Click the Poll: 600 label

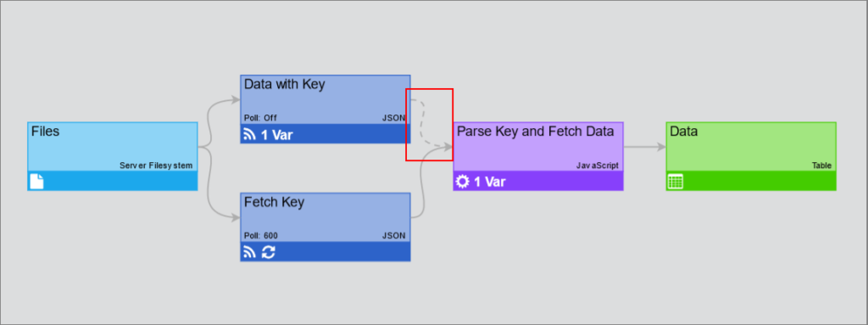click(x=261, y=236)
